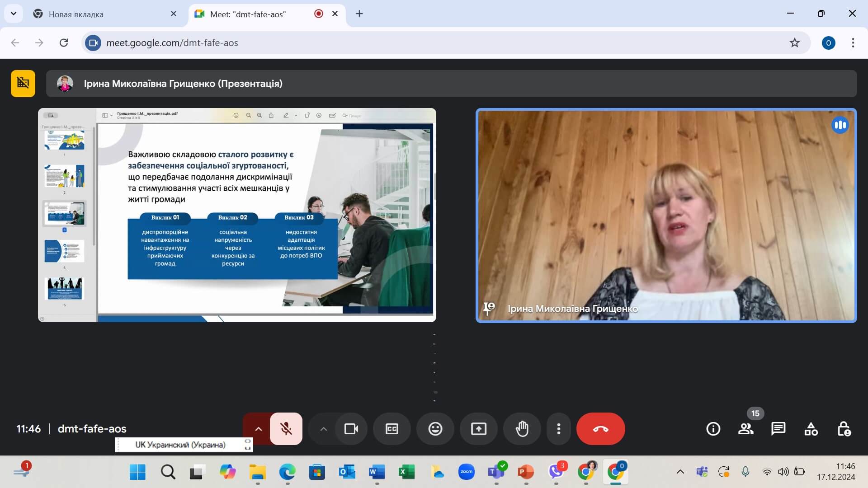Open the Activities panel
Viewport: 868px width, 488px height.
811,429
